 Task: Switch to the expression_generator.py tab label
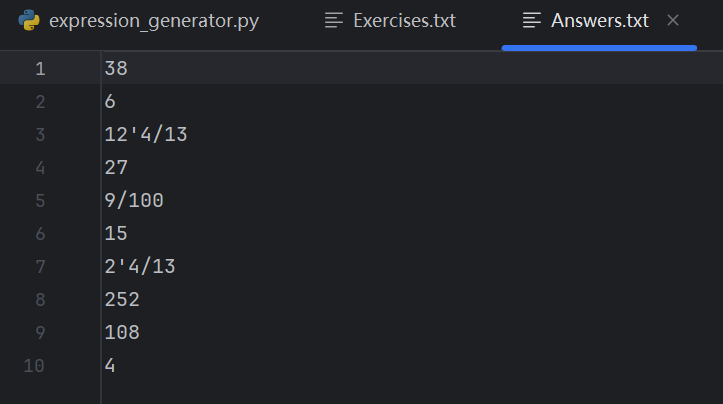click(153, 20)
